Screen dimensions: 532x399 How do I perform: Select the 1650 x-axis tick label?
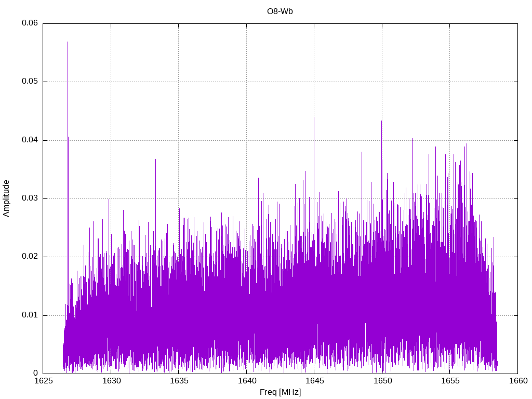point(382,381)
